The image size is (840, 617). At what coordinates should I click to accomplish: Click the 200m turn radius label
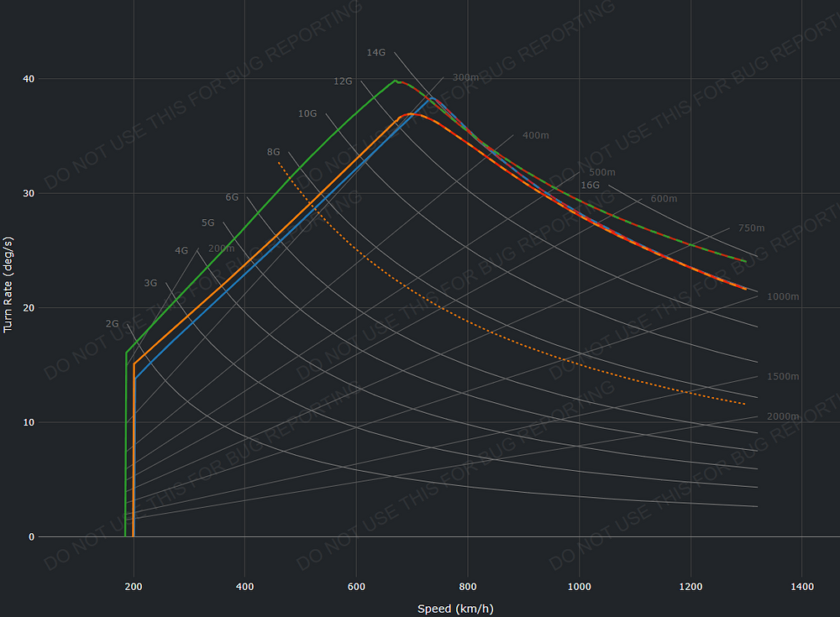click(x=221, y=248)
